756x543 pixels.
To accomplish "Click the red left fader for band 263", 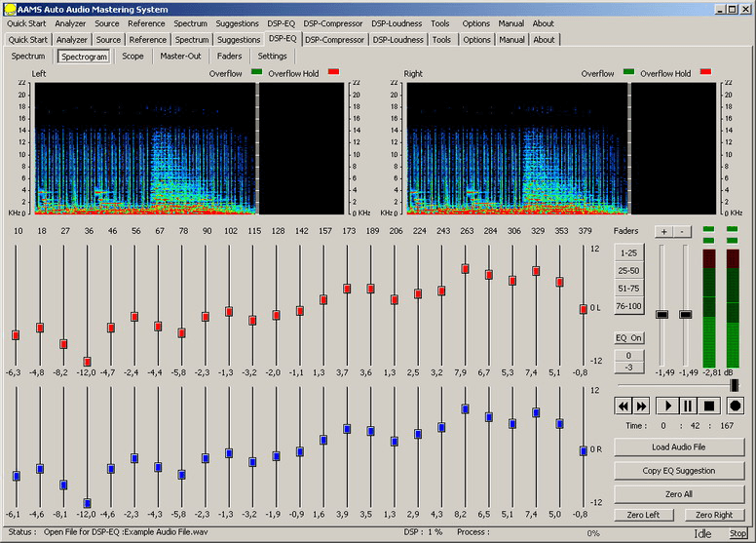I will point(466,269).
